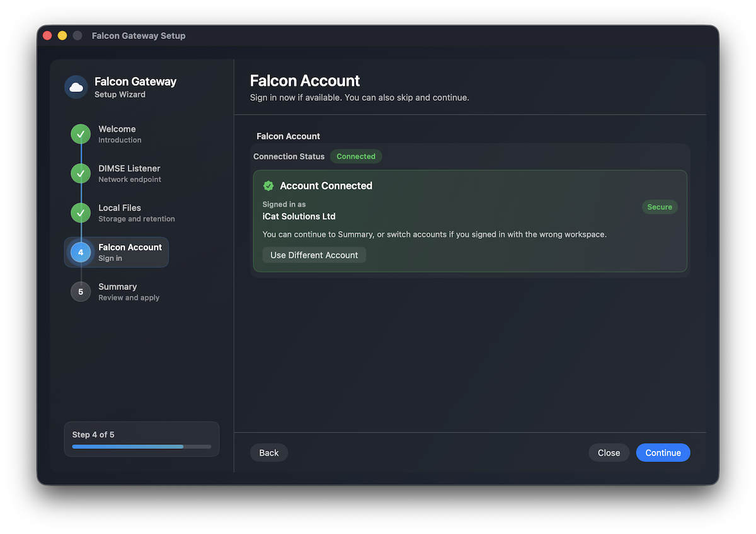756x534 pixels.
Task: Expand the Summary step in the sidebar
Action: click(117, 291)
